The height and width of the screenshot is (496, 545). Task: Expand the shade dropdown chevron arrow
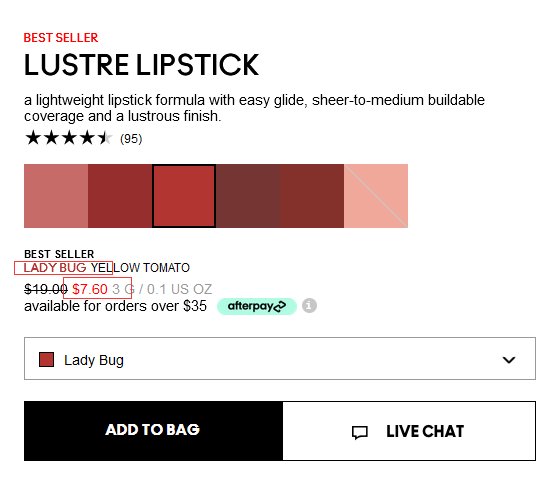(x=509, y=360)
